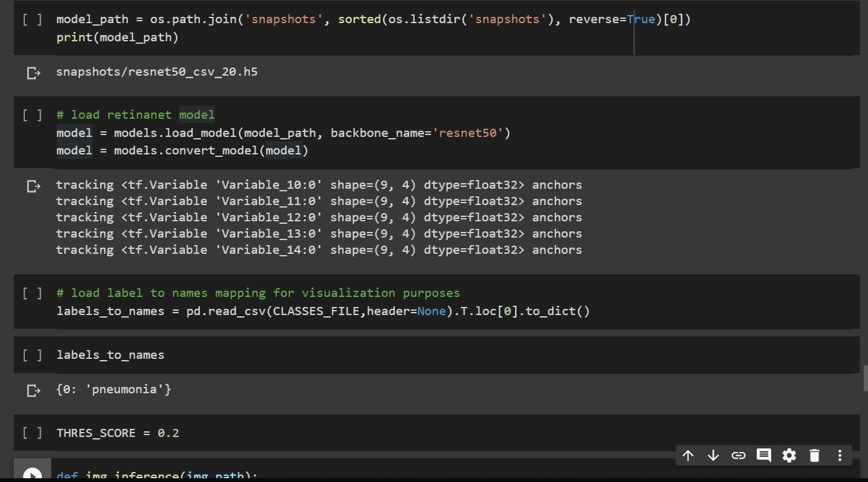Delete the current cell
Viewport: 868px width, 482px height.
pyautogui.click(x=814, y=456)
